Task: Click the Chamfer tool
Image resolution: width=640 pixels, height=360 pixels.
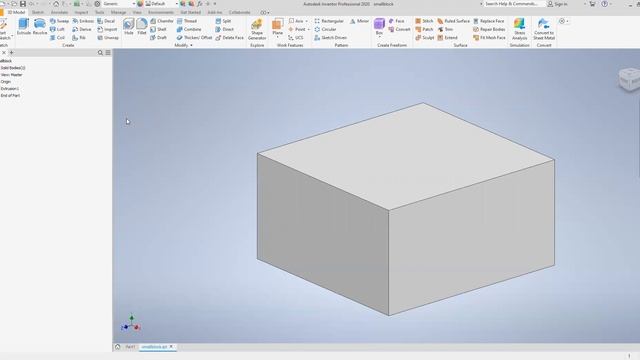Action: coord(162,21)
